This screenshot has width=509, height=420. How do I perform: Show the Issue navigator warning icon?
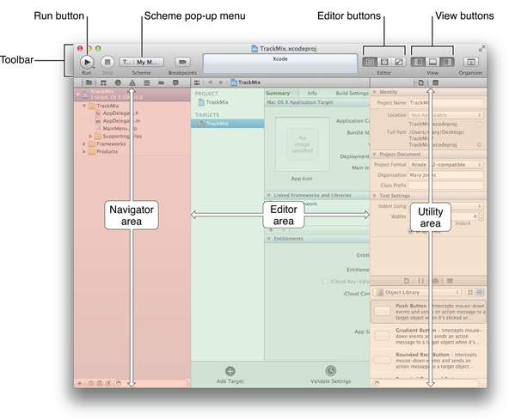[132, 82]
